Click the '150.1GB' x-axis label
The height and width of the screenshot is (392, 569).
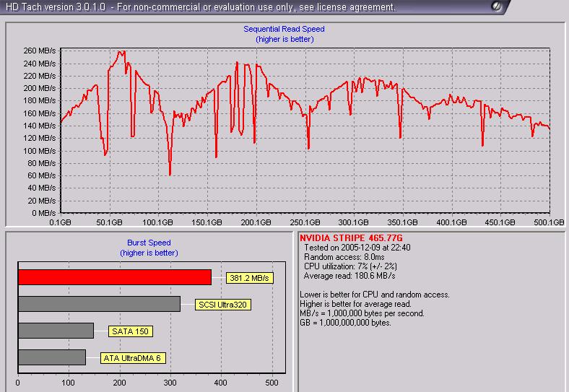tap(207, 222)
